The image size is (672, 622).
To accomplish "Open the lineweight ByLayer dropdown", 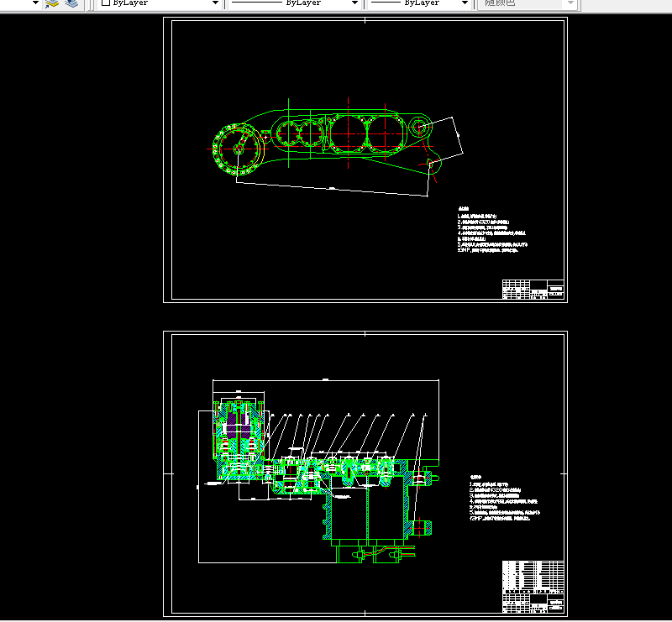I will coord(419,3).
